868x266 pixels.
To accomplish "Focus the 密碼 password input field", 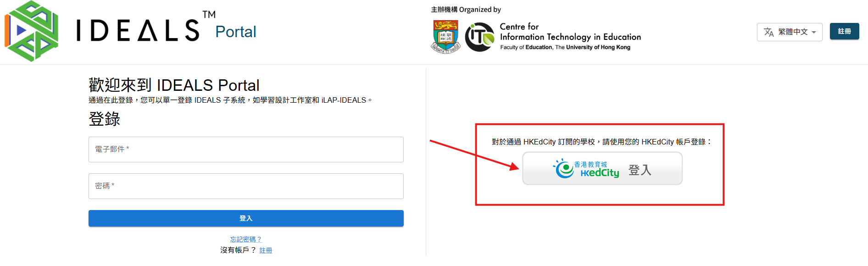I will pos(246,186).
